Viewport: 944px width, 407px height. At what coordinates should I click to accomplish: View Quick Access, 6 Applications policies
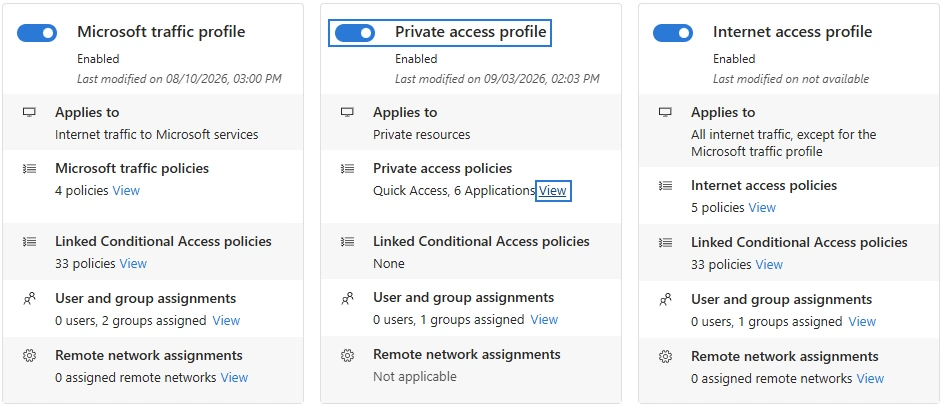click(553, 191)
